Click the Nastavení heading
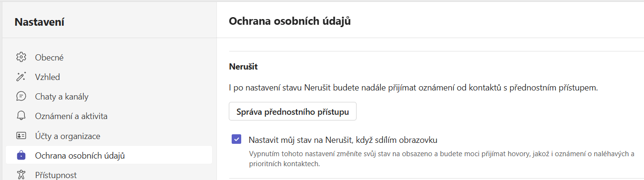 [40, 21]
